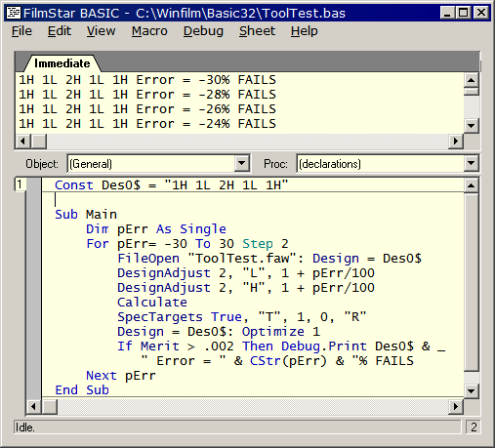495x448 pixels.
Task: Expand the Object dropdown list
Action: [x=242, y=163]
